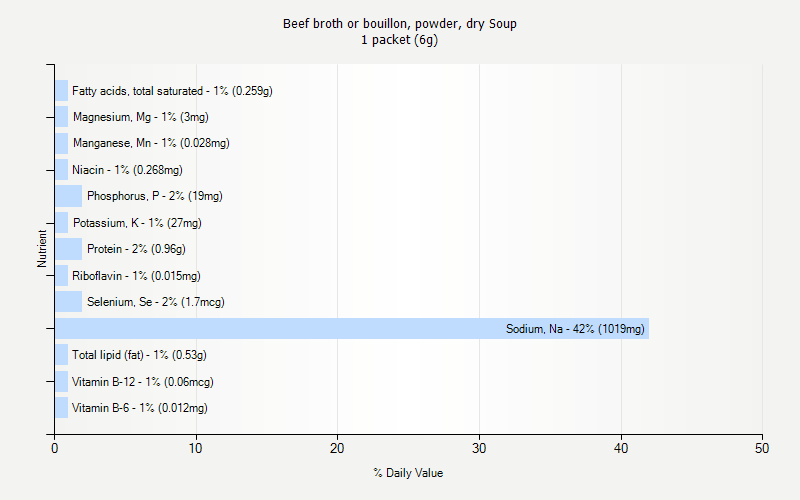The height and width of the screenshot is (500, 800).
Task: Click the Phosphorus, P 2% label
Action: point(154,196)
